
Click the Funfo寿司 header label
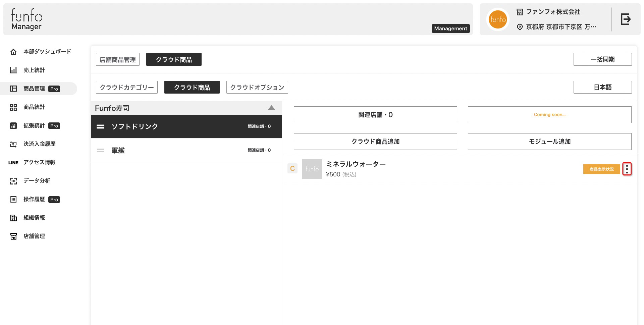pos(112,108)
